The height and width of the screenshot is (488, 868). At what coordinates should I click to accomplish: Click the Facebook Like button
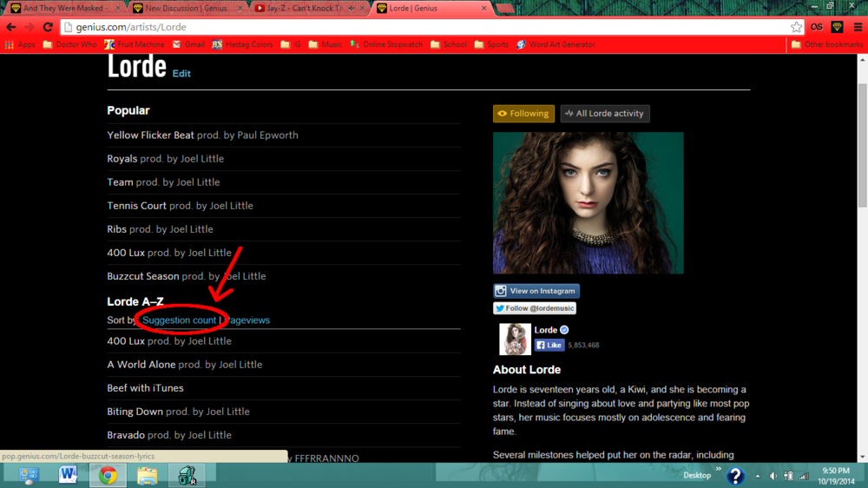point(549,345)
